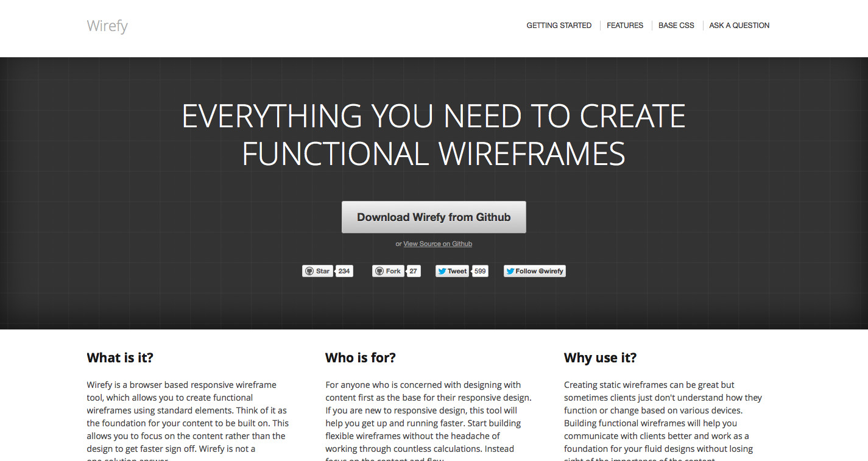
Task: Click the GitHub Fork button
Action: coord(387,271)
